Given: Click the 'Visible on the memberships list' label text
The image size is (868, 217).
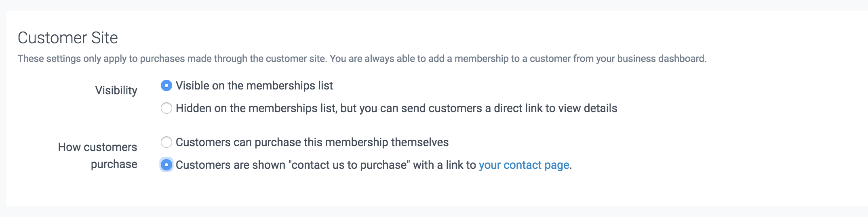Looking at the screenshot, I should click(x=254, y=86).
